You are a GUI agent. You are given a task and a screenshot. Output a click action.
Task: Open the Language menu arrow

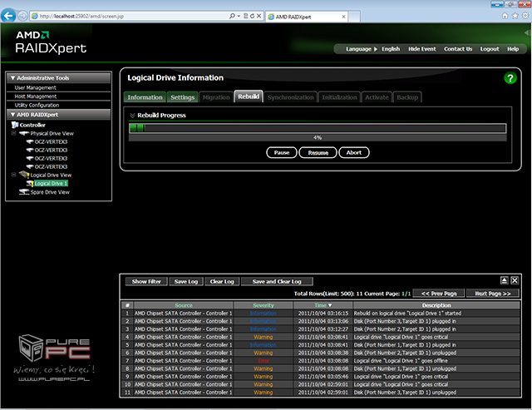[376, 49]
